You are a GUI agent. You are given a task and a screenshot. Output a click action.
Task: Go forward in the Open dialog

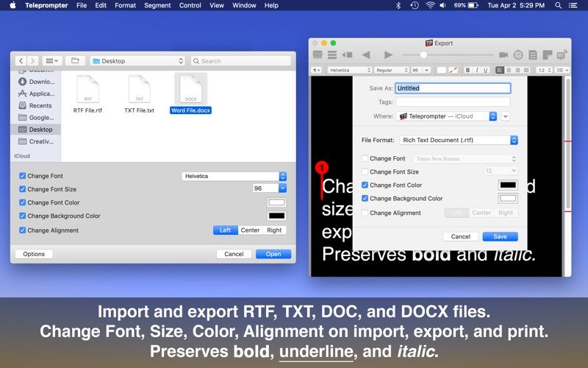coord(32,61)
